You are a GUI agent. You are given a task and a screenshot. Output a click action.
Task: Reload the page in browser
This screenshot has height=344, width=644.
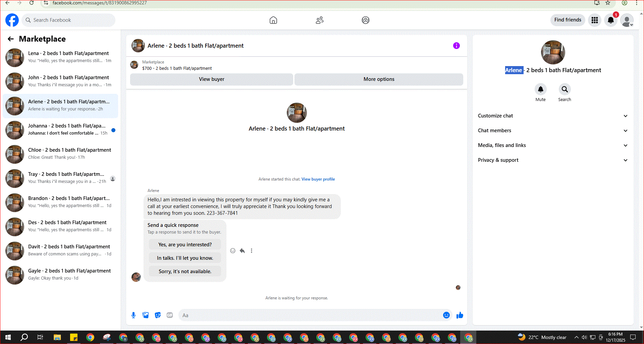pos(32,3)
